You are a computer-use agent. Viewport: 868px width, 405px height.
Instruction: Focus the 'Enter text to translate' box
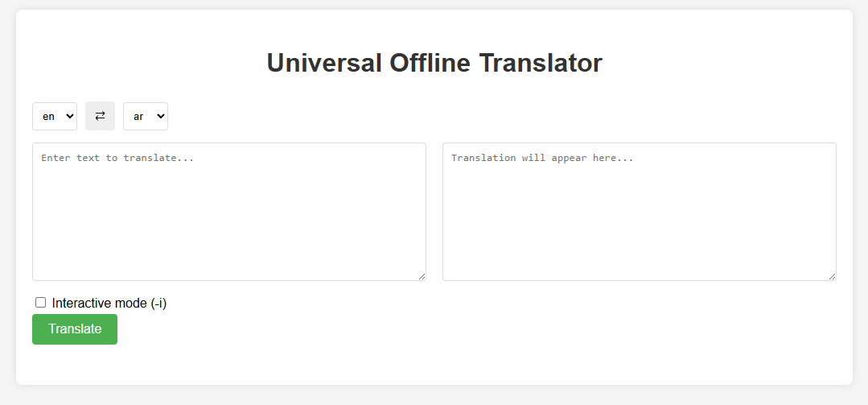(229, 212)
